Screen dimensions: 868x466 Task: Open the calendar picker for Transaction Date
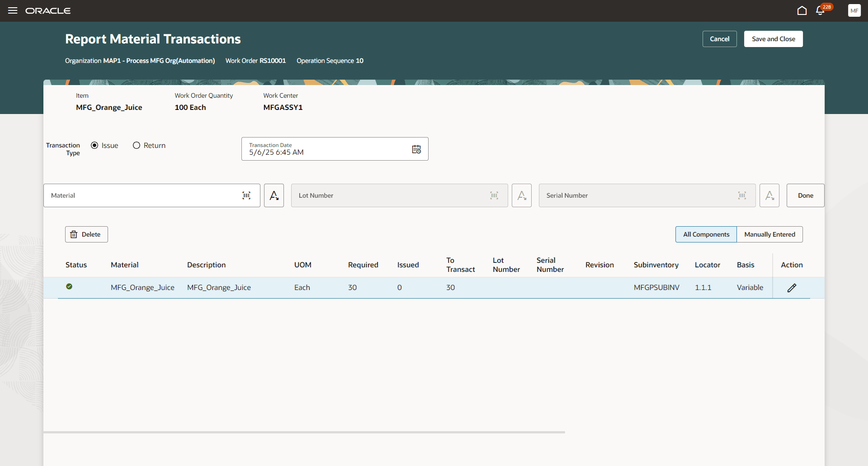(x=416, y=149)
